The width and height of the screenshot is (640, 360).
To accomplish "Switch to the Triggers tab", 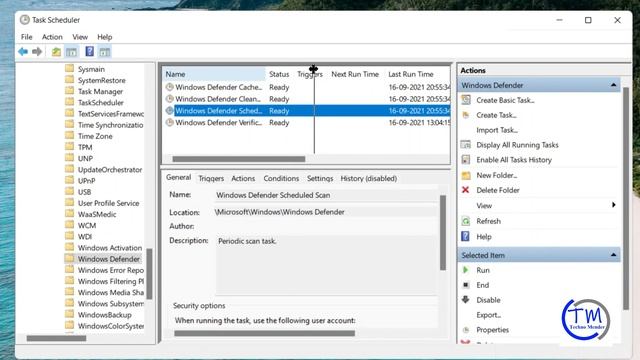I will [211, 178].
